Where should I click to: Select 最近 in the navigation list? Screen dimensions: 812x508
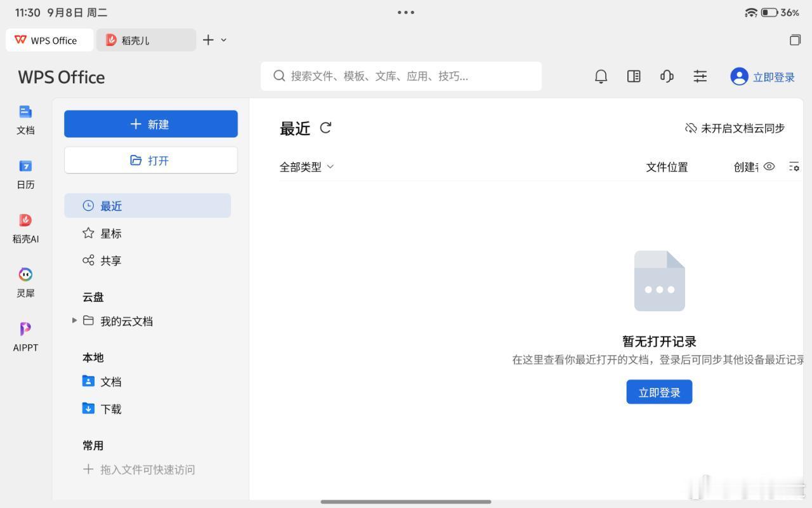tap(147, 206)
